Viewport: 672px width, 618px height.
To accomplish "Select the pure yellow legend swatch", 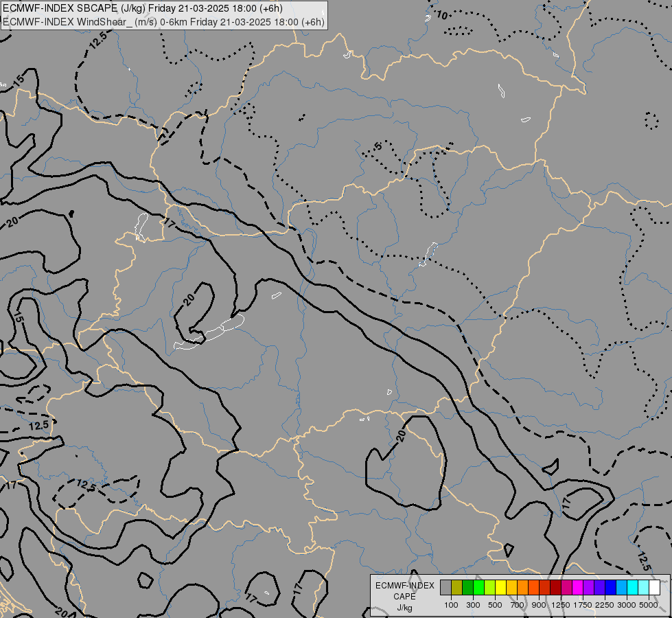I will 500,587.
